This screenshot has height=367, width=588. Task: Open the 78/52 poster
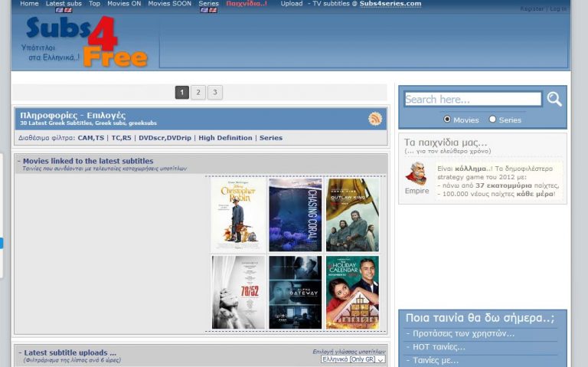[238, 293]
